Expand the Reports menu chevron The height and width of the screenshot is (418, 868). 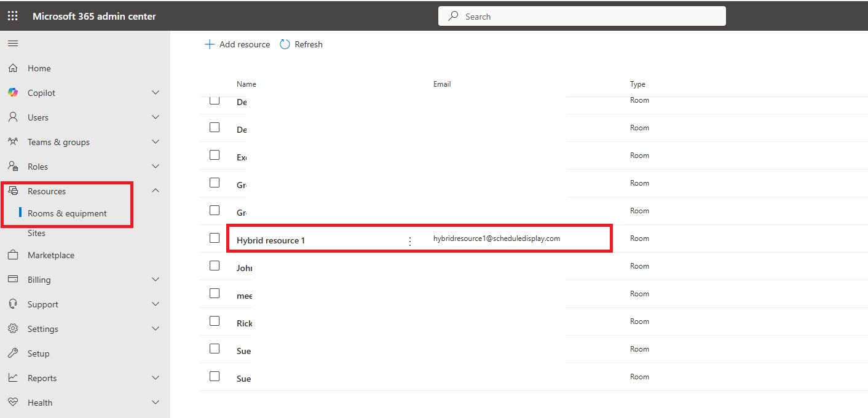(x=156, y=378)
